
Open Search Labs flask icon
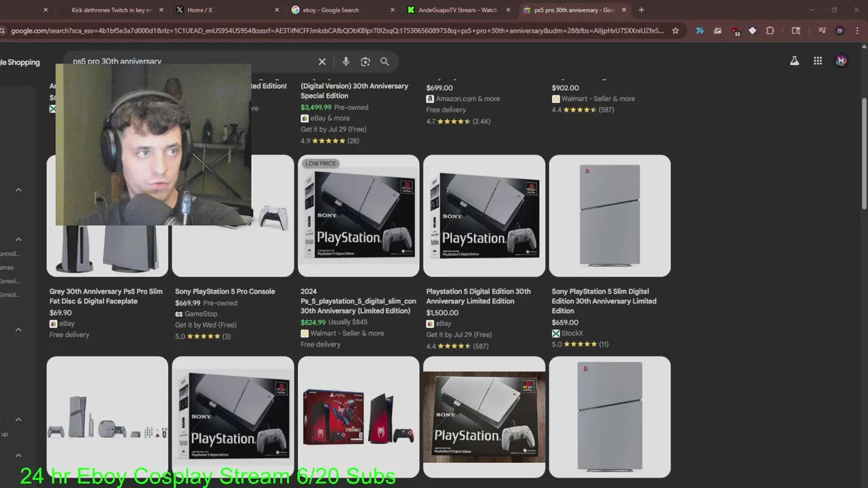pyautogui.click(x=794, y=61)
